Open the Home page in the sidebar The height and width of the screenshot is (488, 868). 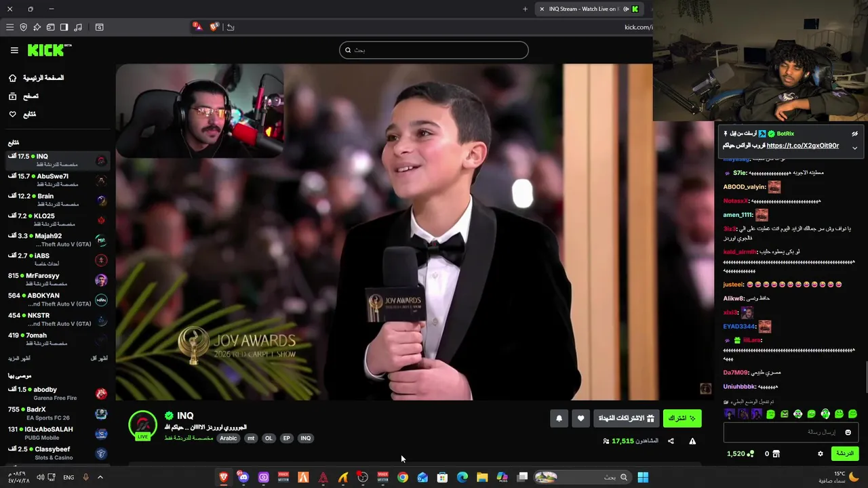tap(37, 78)
